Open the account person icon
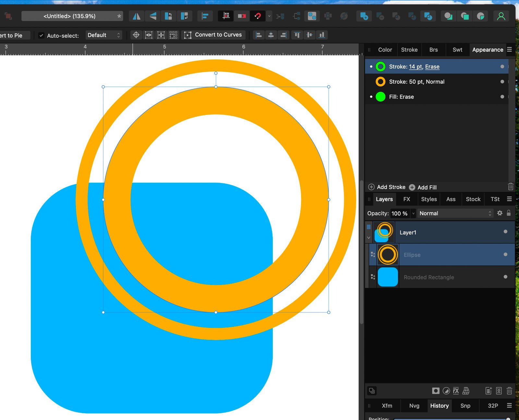Screen dimensions: 519x420 pos(501,16)
